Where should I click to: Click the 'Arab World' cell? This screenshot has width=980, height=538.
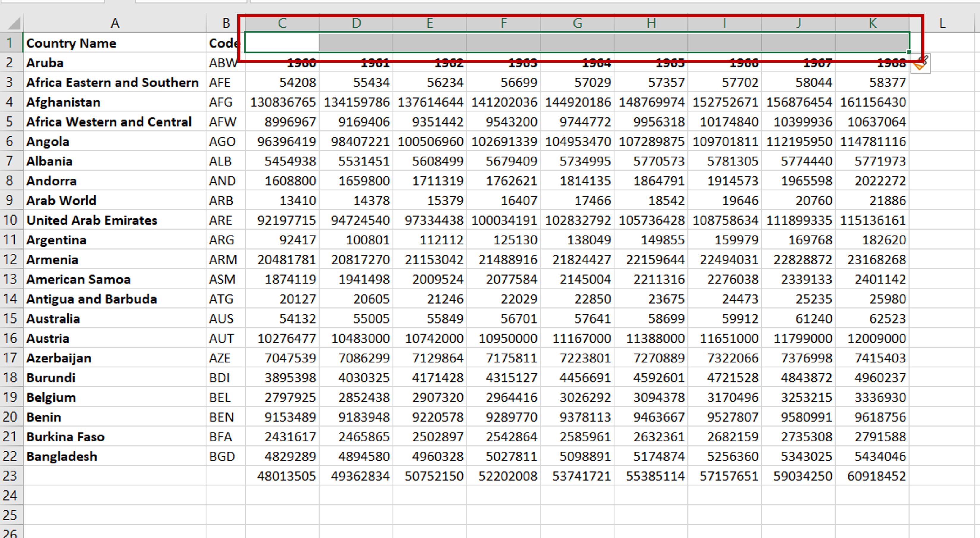[x=115, y=200]
